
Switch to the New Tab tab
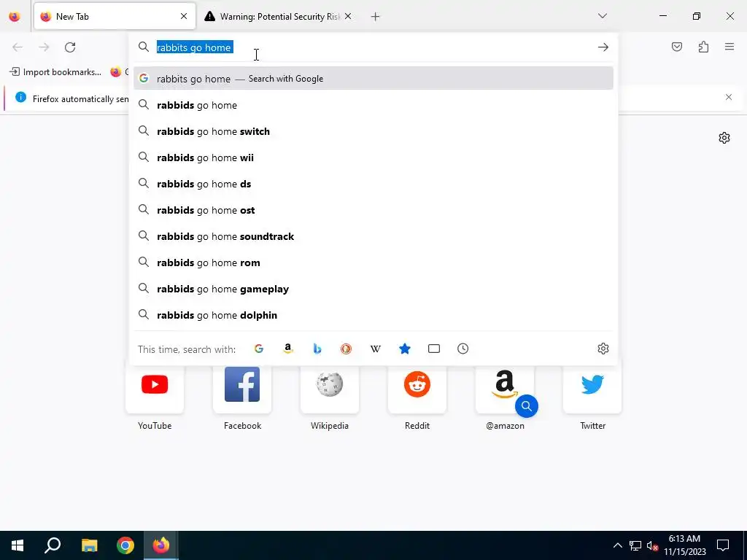pos(115,16)
